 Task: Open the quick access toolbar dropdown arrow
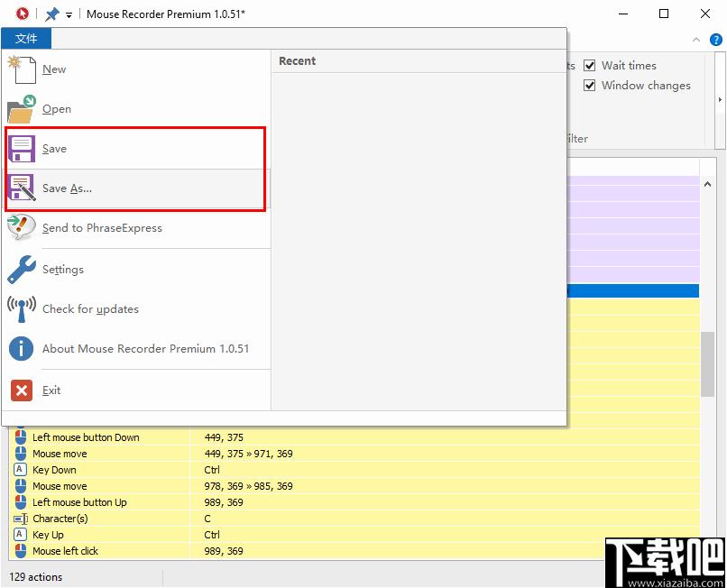tap(69, 15)
